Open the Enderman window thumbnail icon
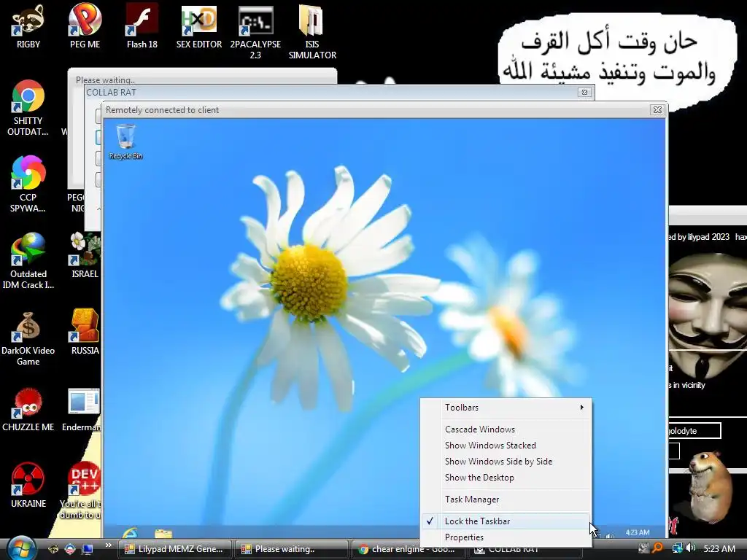Viewport: 747px width, 560px height. point(82,408)
